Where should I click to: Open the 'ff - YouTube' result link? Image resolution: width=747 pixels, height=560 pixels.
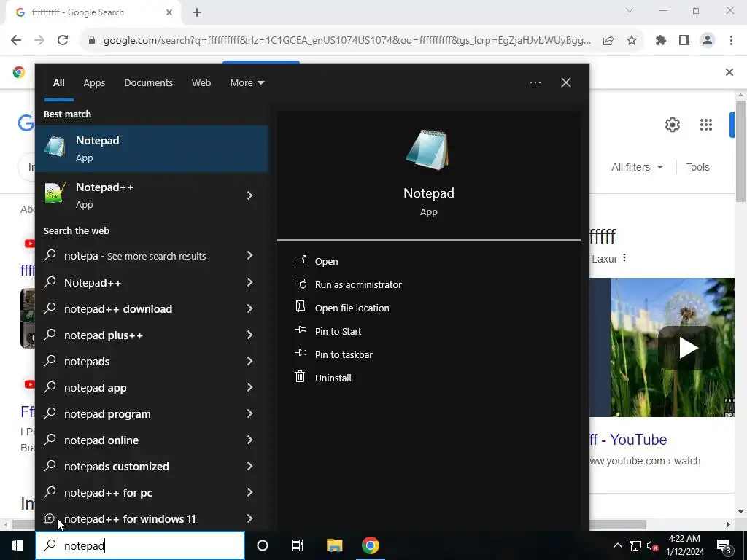pos(628,440)
